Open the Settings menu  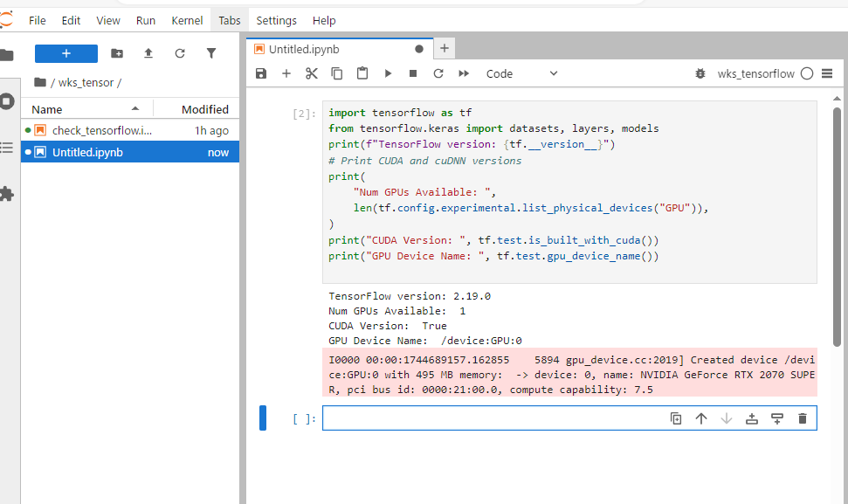(x=276, y=21)
